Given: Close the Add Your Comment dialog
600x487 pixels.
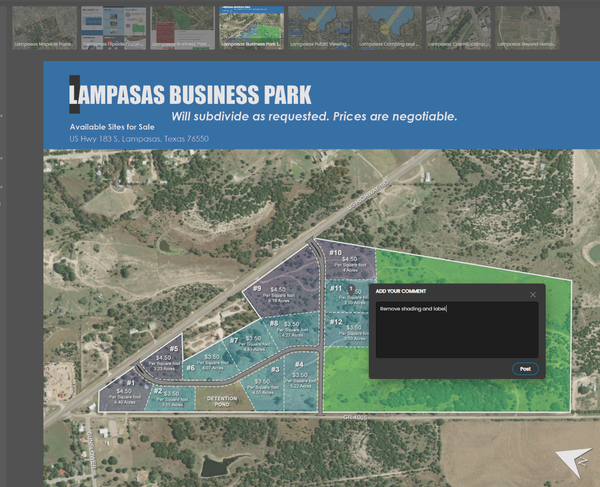Looking at the screenshot, I should [x=533, y=295].
